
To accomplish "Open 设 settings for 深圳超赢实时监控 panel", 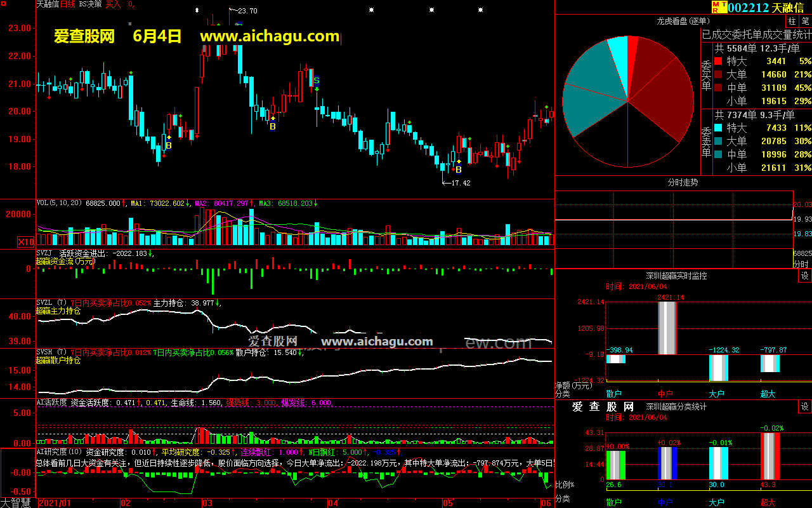I will tap(804, 276).
